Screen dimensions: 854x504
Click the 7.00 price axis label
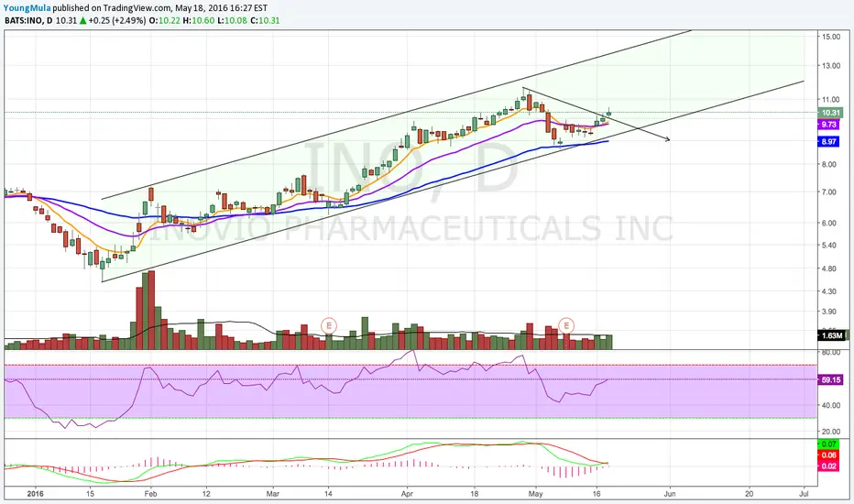(829, 192)
